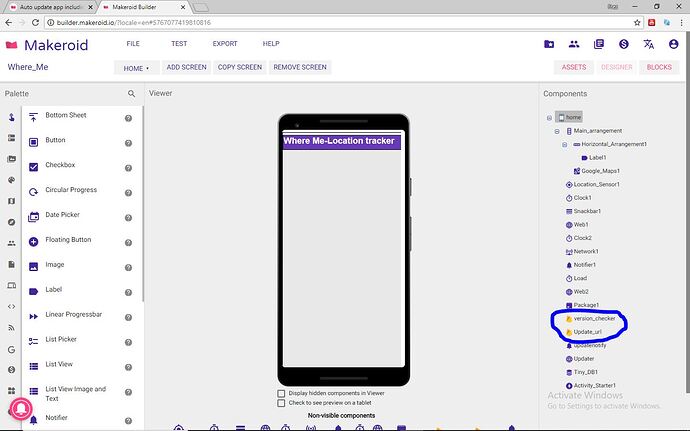690x431 pixels.
Task: Open the HELP menu
Action: pyautogui.click(x=271, y=44)
